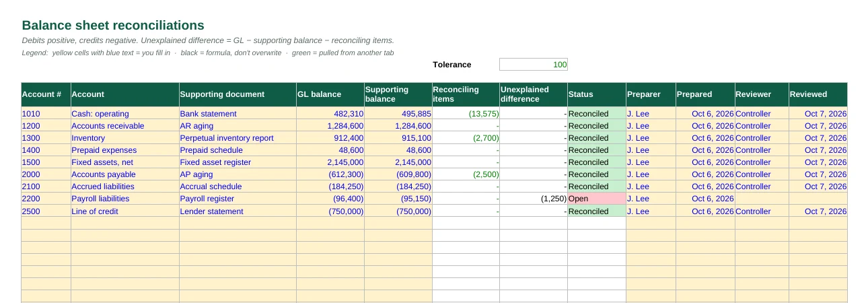Viewport: 868px width, 303px height.
Task: Click the Cash: operating account cell
Action: click(x=125, y=114)
